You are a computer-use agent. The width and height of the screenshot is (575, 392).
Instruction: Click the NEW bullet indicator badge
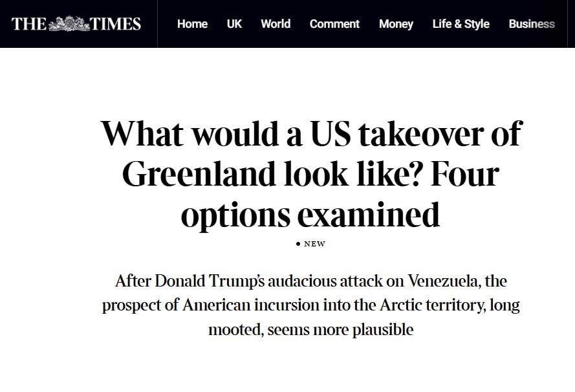click(298, 245)
